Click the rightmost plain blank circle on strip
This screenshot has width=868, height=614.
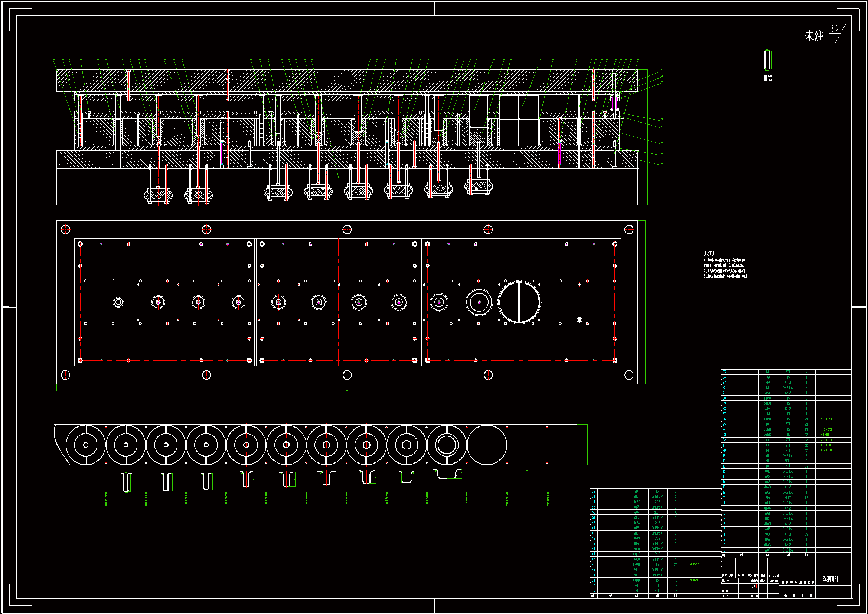[x=487, y=445]
